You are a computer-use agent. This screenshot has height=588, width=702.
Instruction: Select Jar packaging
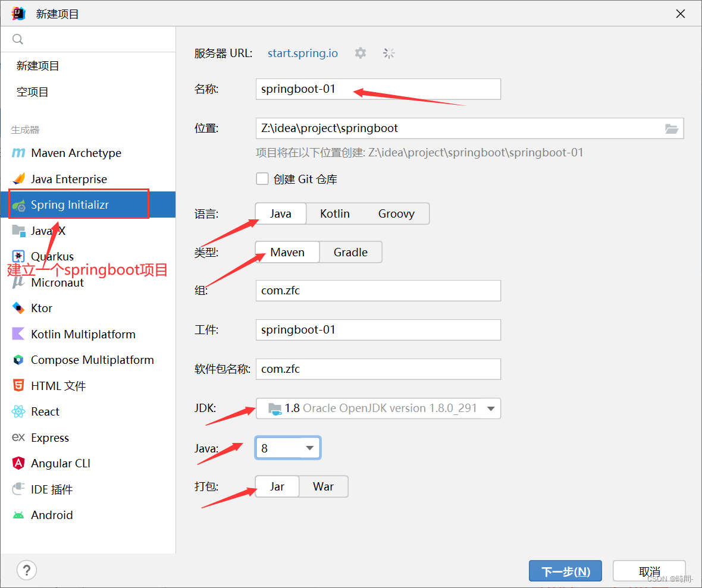(x=277, y=486)
